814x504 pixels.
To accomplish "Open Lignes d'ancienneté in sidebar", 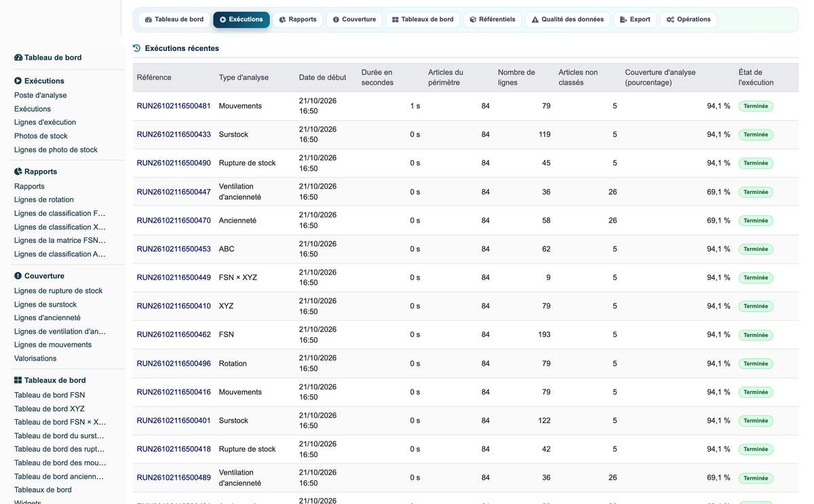I will [47, 317].
